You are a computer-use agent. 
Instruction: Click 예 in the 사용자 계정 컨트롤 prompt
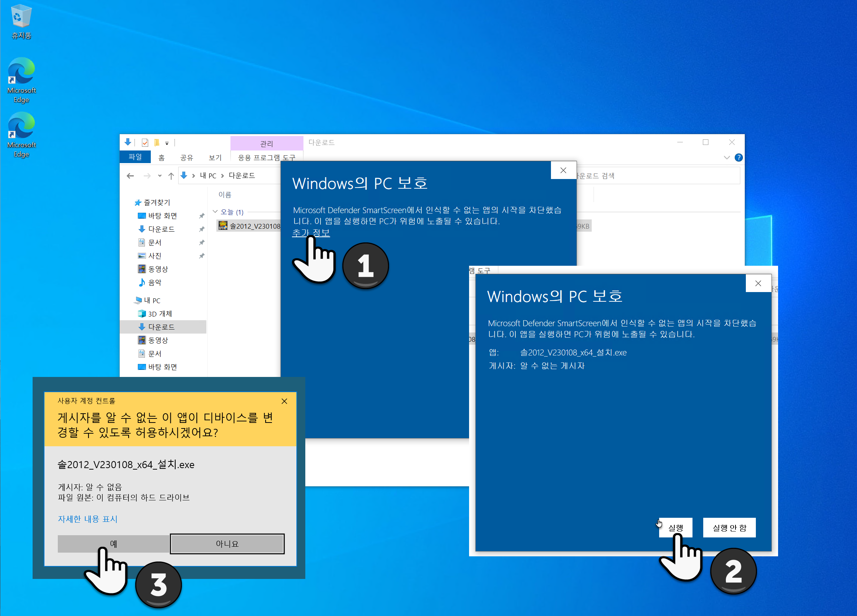point(113,544)
